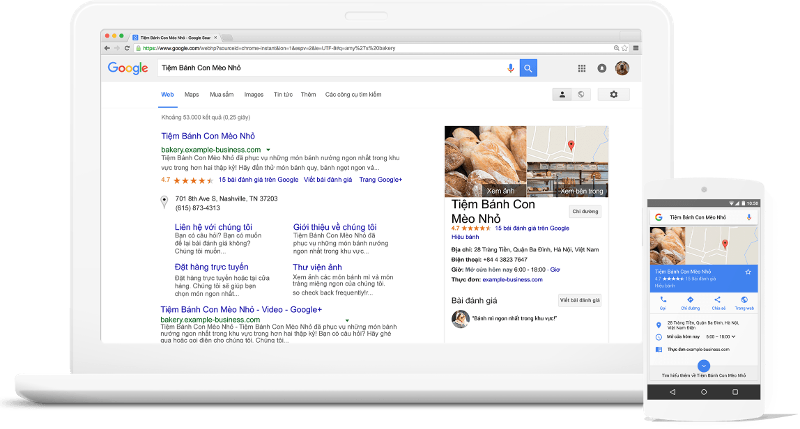This screenshot has width=800, height=429.
Task: Click the map pin icon beside Nashville address
Action: point(164,203)
